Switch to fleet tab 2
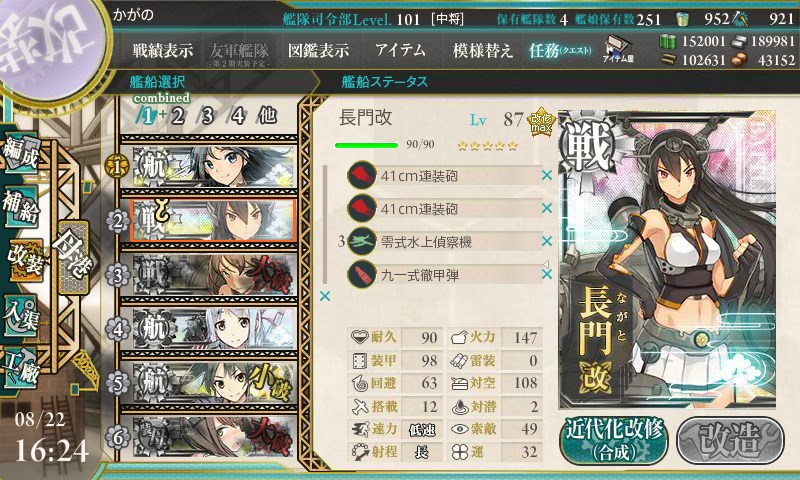The image size is (800, 480). (178, 116)
